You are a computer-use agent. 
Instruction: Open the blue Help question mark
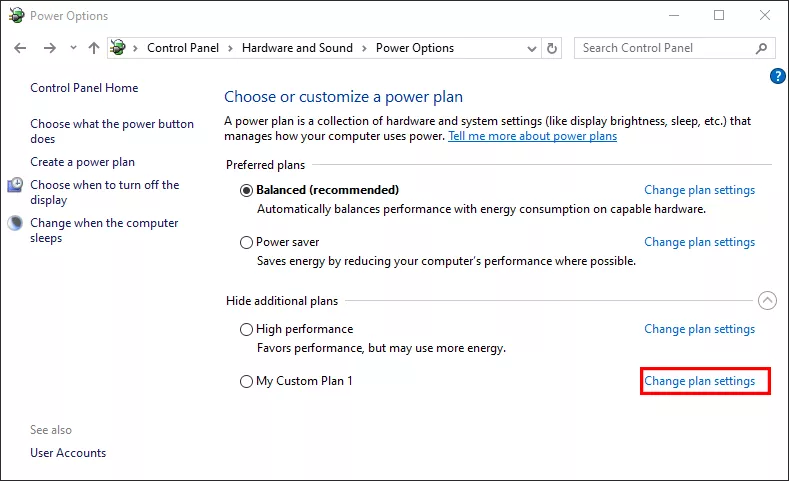coord(777,76)
